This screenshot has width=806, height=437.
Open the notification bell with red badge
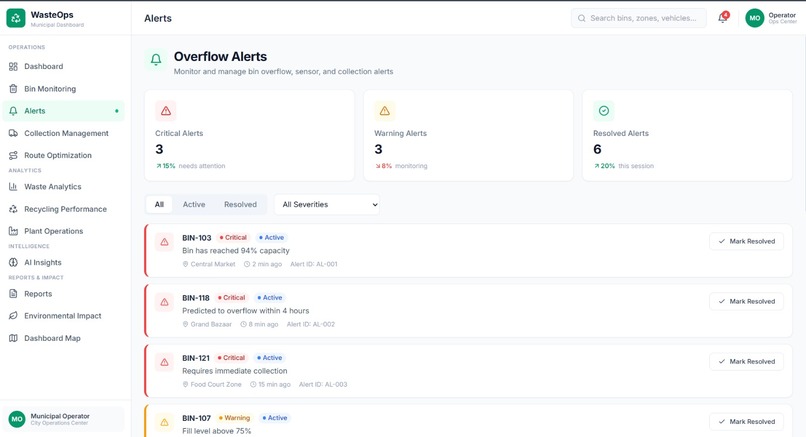[723, 18]
